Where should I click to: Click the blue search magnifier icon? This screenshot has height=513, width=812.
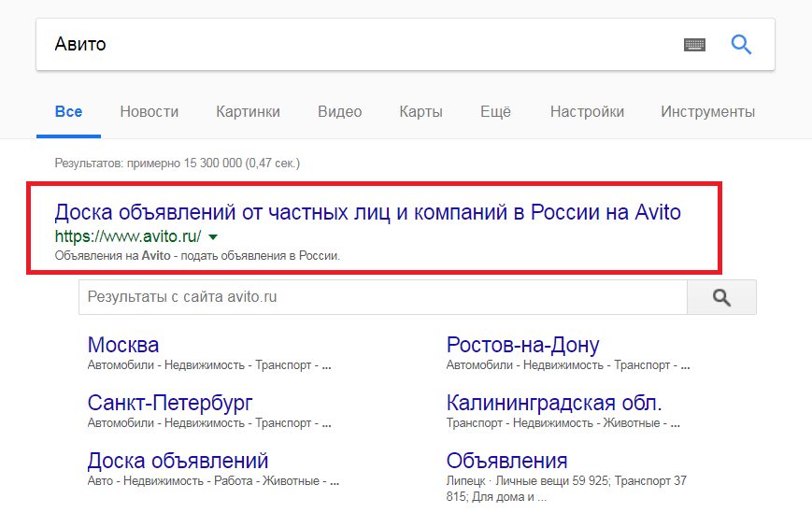click(x=741, y=45)
